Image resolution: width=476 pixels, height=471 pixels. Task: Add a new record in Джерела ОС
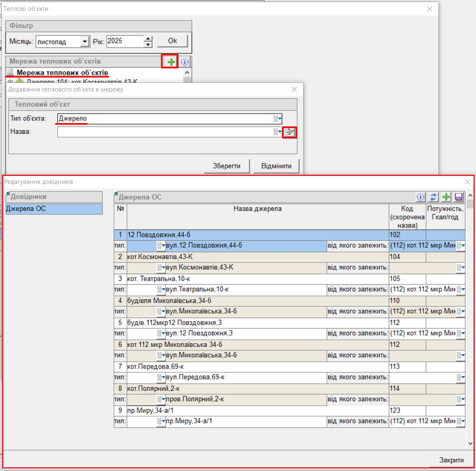446,197
